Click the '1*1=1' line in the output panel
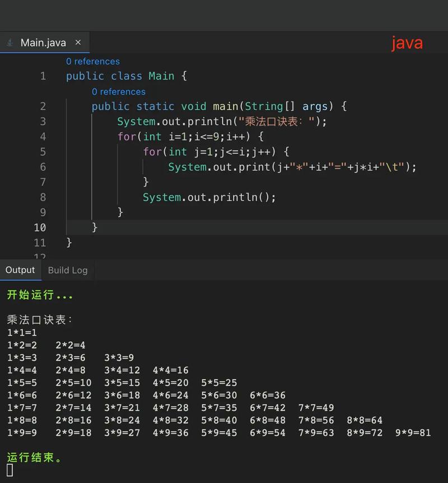Image resolution: width=448 pixels, height=483 pixels. (x=20, y=332)
